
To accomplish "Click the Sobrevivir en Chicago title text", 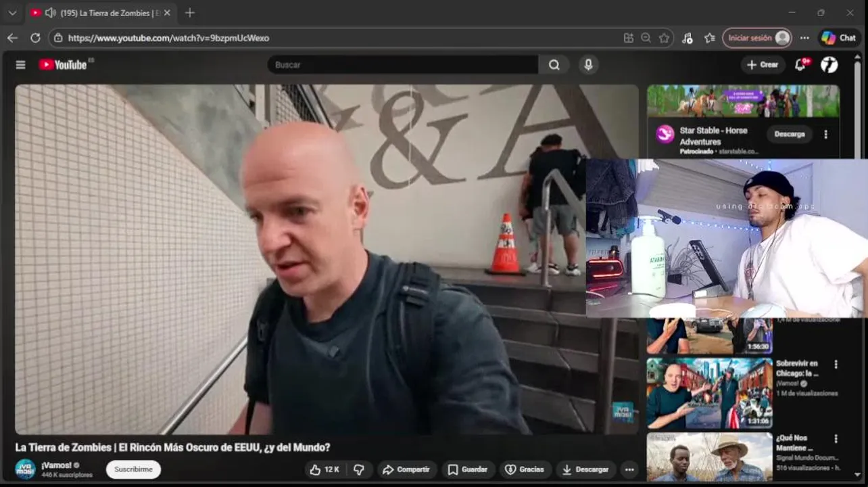I will pyautogui.click(x=797, y=368).
